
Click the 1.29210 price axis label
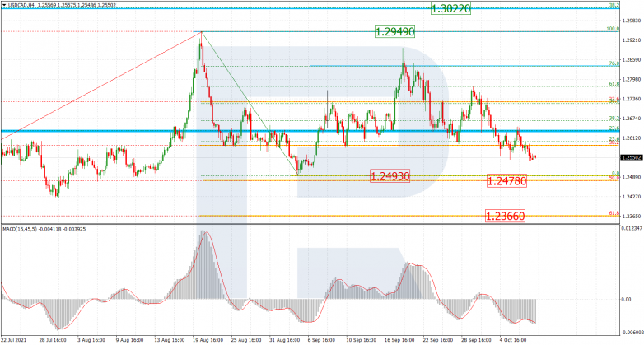(x=632, y=40)
